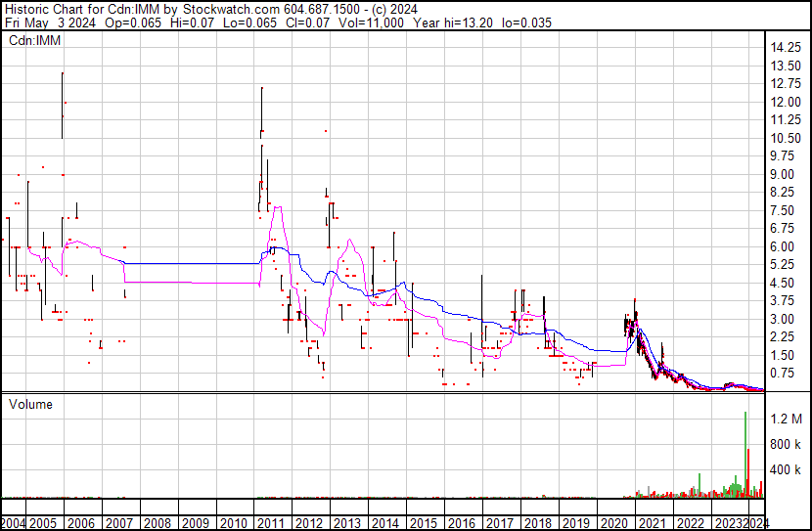Select the 2016 year label on time axis
The width and height of the screenshot is (812, 531).
459,522
